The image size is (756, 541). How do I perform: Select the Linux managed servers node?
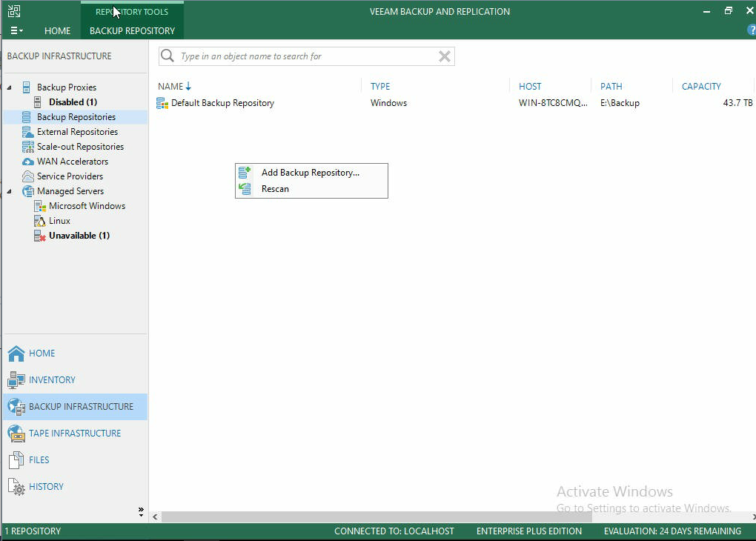point(59,221)
